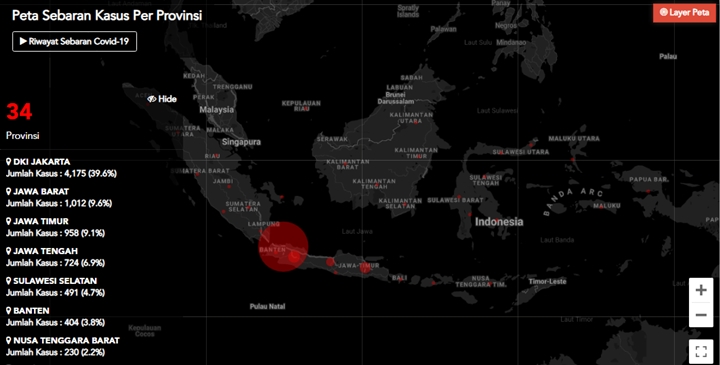This screenshot has height=365, width=720.
Task: Click 'Jumlah Kasus : 404 (3.8%)' text
Action: pyautogui.click(x=55, y=323)
